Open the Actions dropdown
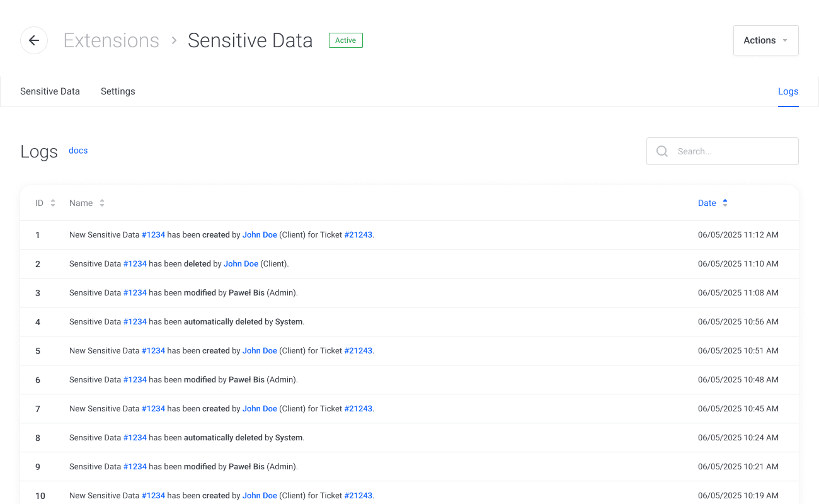Screen dimensions: 819x504 (x=766, y=40)
